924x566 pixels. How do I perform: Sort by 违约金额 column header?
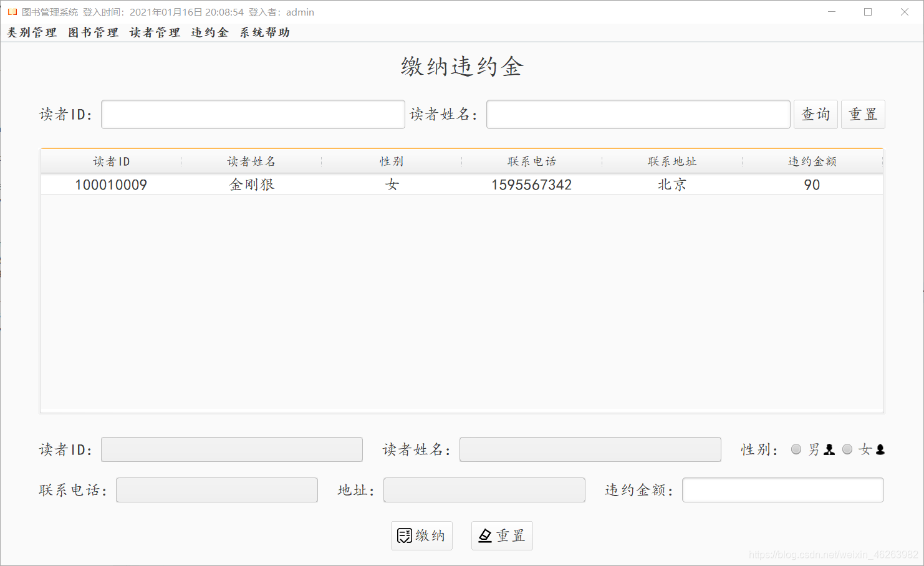[x=812, y=161]
